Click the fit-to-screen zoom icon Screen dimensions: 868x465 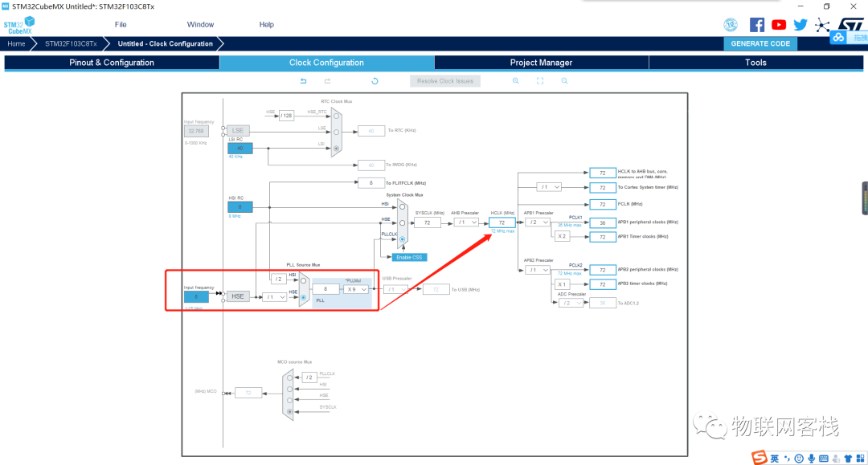(x=540, y=81)
